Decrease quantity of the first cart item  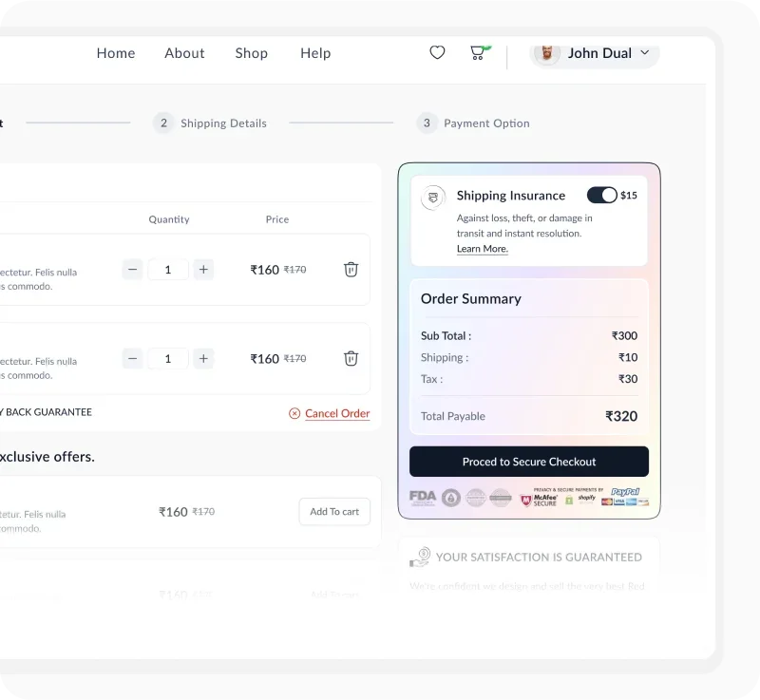pyautogui.click(x=132, y=270)
